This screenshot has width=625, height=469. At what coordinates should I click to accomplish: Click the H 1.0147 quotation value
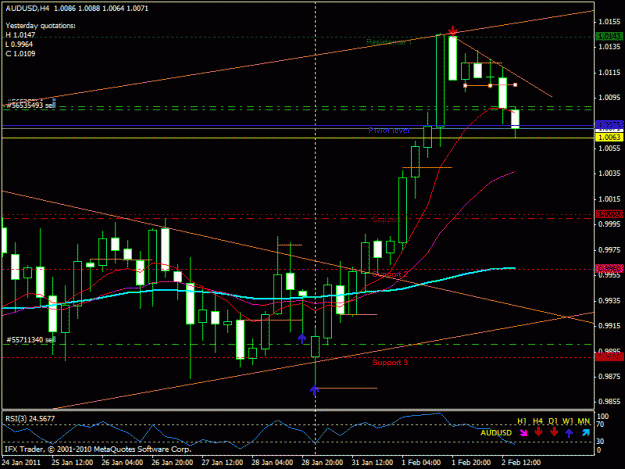pyautogui.click(x=20, y=35)
